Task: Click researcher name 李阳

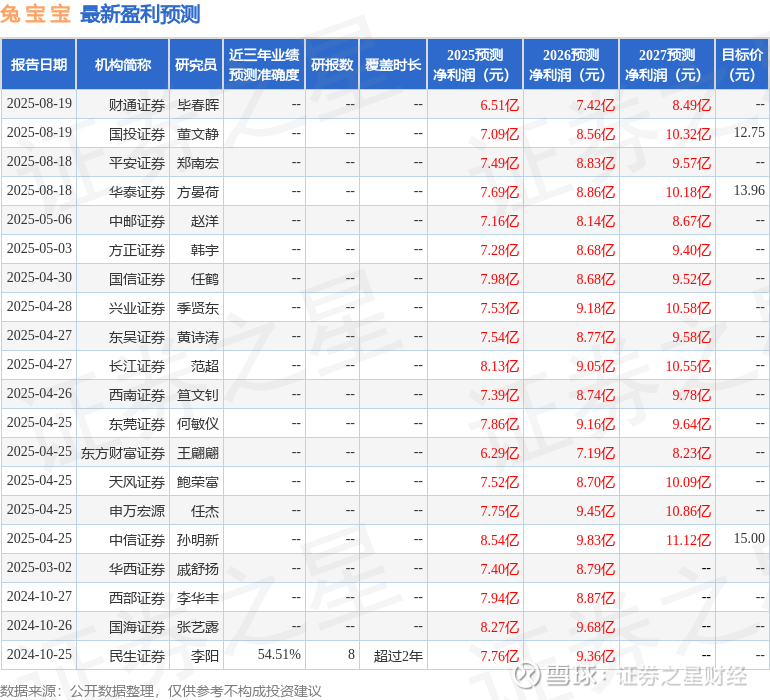Action: point(205,656)
